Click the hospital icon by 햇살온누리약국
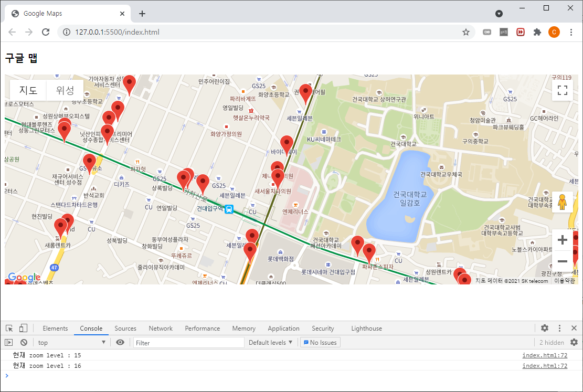This screenshot has width=583, height=392. 251,110
